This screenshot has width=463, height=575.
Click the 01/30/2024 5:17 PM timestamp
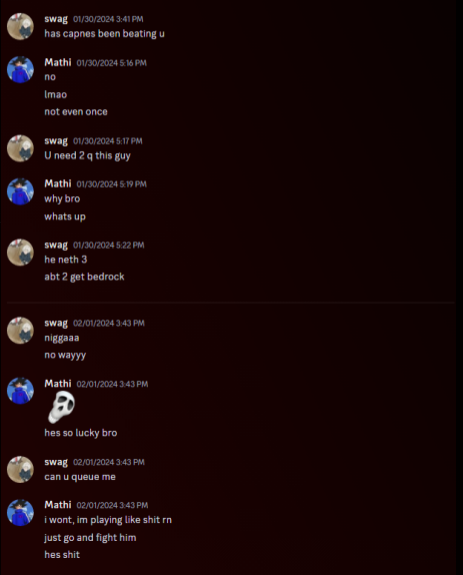point(108,141)
